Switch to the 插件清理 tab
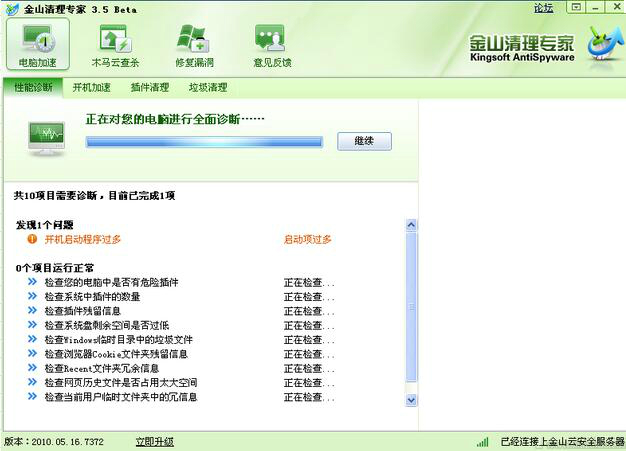Screen dimensions: 626x451 150,87
